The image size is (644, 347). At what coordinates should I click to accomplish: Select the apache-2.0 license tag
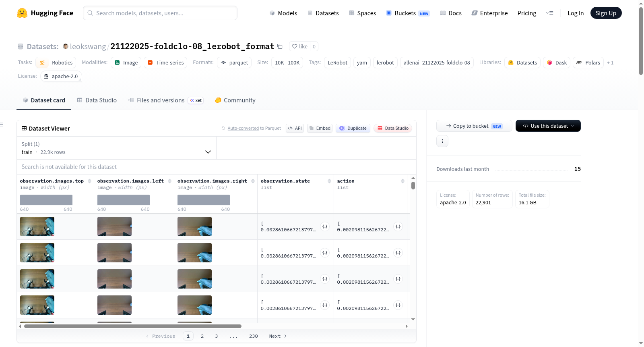61,76
